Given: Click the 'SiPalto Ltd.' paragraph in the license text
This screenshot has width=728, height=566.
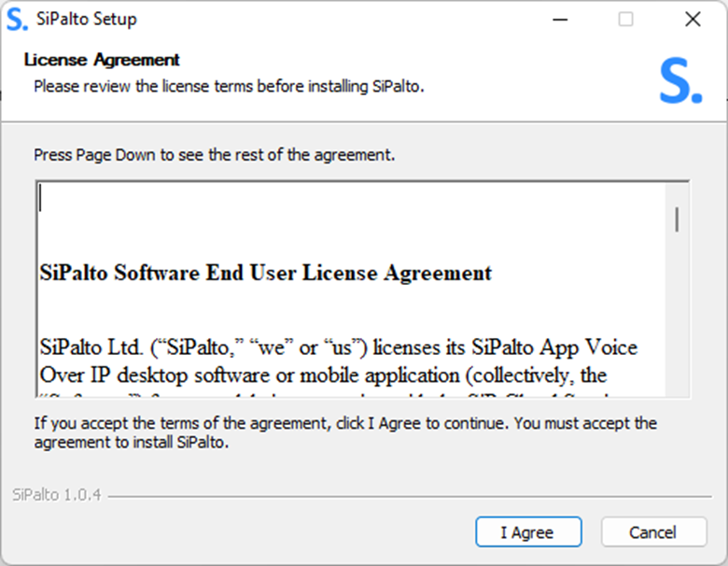Looking at the screenshot, I should (339, 361).
